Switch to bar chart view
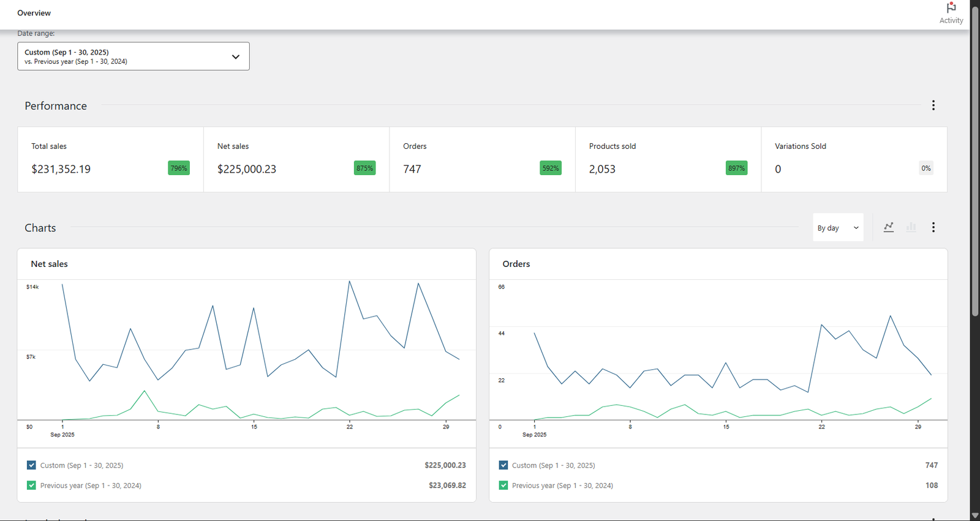Viewport: 980px width, 521px height. (911, 227)
